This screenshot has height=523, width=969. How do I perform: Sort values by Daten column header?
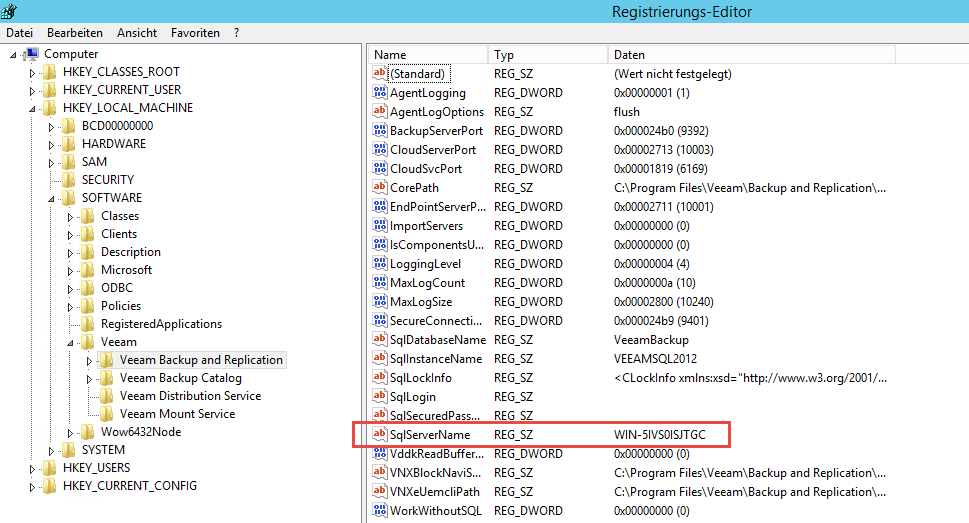coord(751,55)
